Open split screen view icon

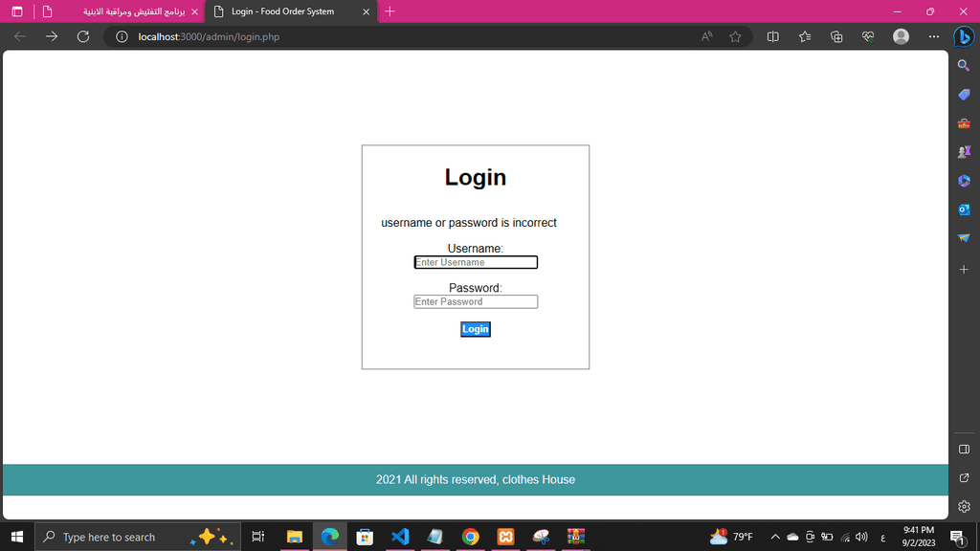coord(773,37)
